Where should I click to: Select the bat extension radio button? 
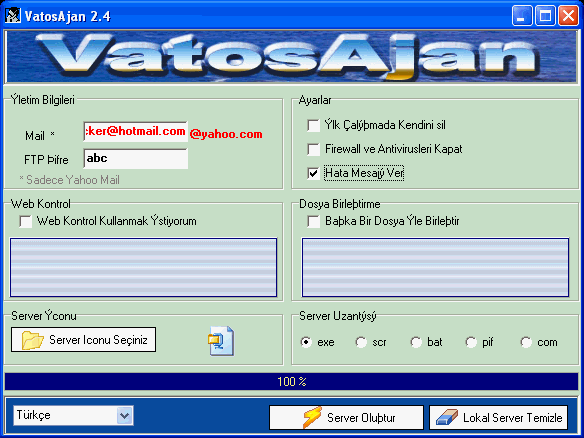point(416,342)
